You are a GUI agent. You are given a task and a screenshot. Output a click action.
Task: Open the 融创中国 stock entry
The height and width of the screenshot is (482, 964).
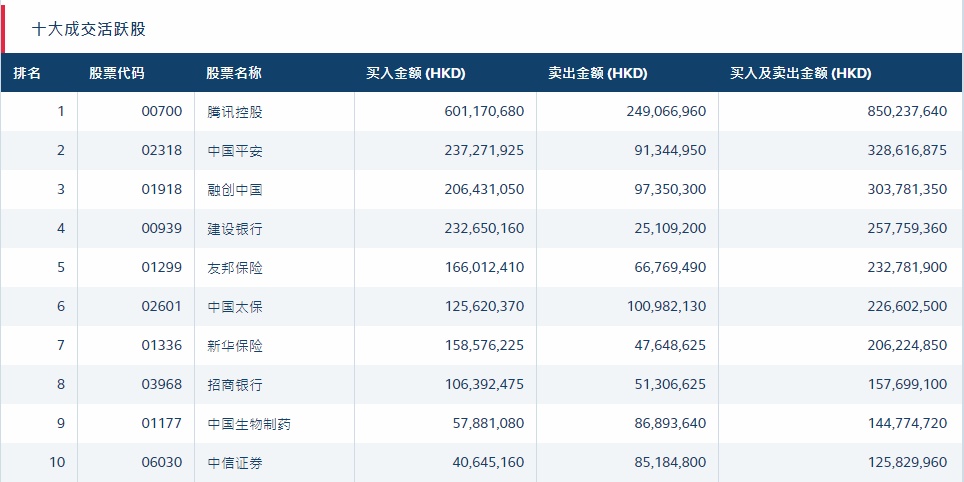(235, 190)
